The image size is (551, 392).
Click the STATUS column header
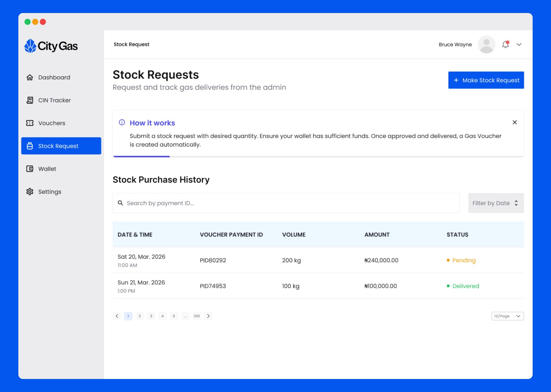click(458, 235)
